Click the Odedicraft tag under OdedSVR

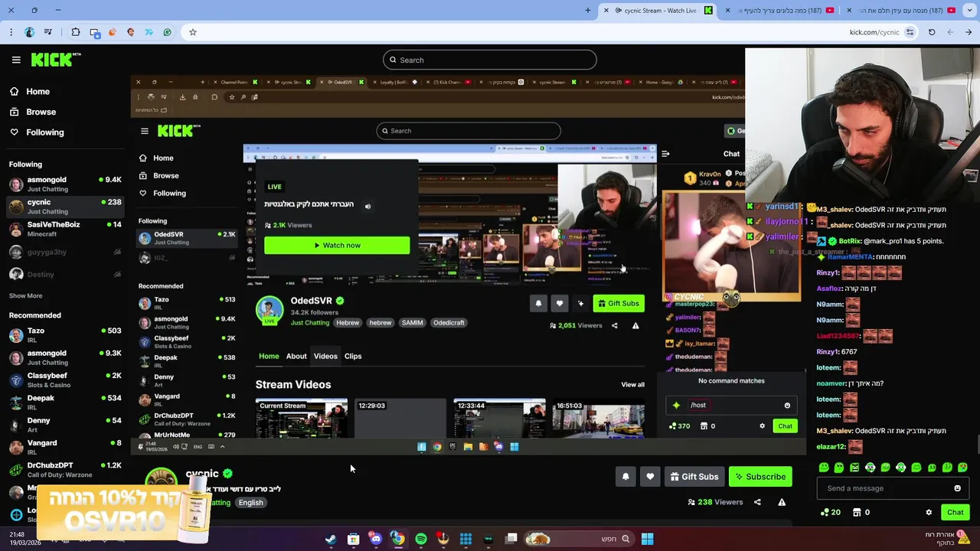[449, 323]
